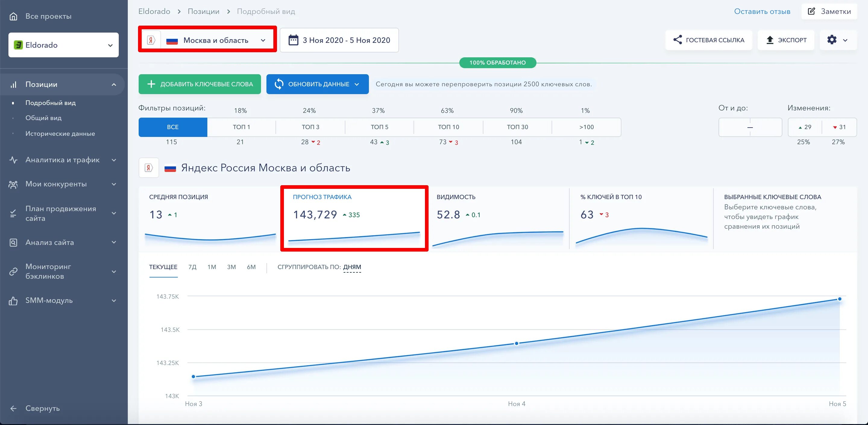Viewport: 868px width, 425px height.
Task: Click Добавить ключевые слова button
Action: 200,84
